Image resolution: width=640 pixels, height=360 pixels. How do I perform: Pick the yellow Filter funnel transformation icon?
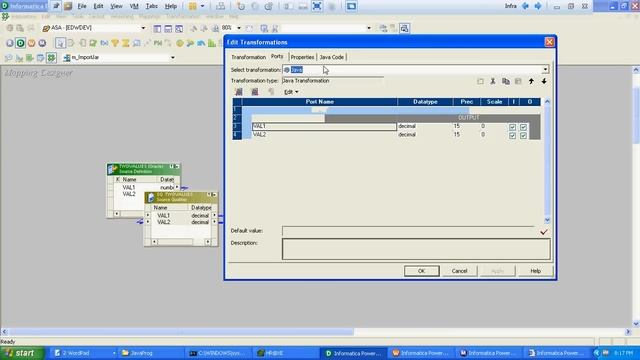click(x=115, y=43)
